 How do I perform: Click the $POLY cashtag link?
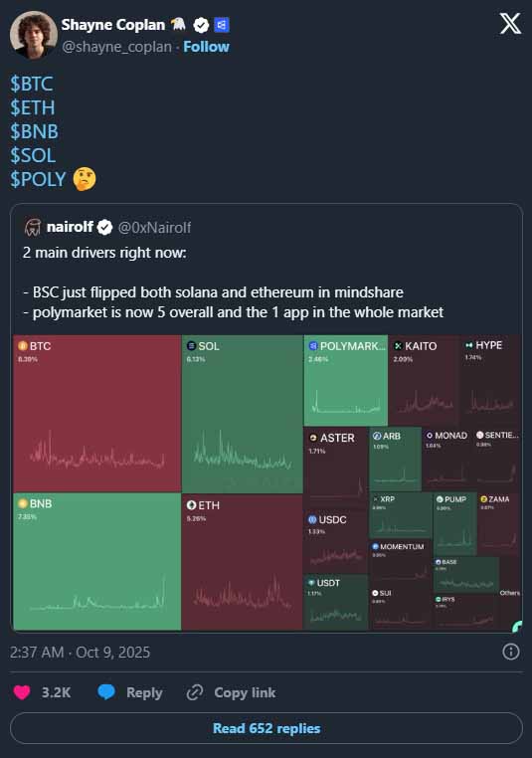(x=38, y=179)
